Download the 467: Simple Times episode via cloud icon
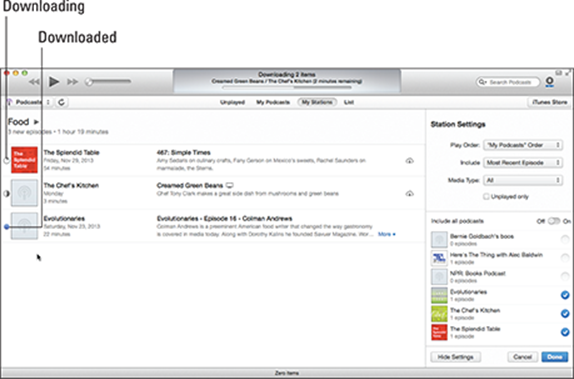Screen dimensions: 574x379 (x=409, y=161)
